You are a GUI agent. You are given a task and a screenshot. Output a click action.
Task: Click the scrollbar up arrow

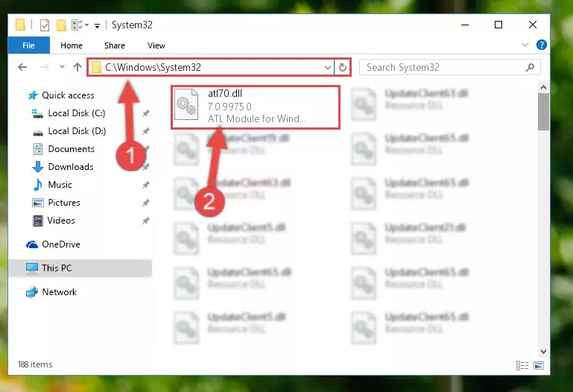543,87
